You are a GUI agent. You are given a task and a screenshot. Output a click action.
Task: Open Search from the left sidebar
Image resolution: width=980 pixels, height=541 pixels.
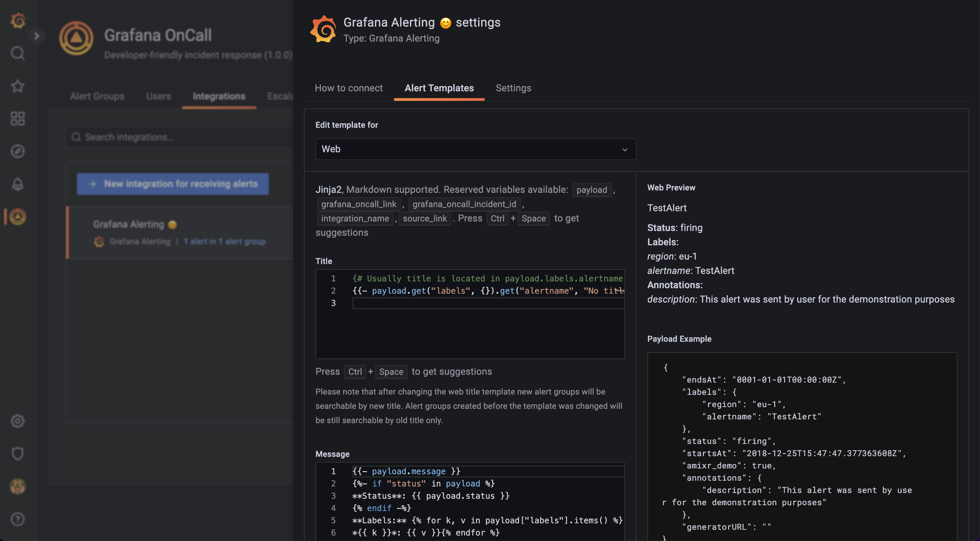tap(17, 53)
